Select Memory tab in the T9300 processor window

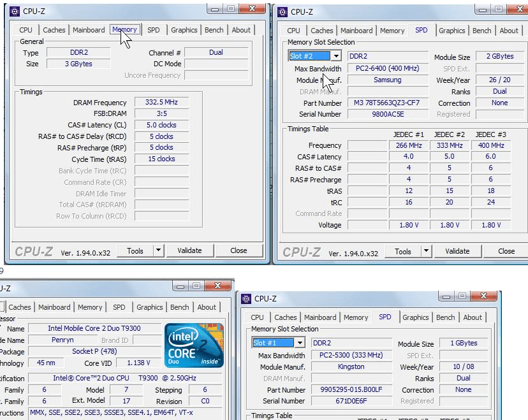[x=89, y=307]
